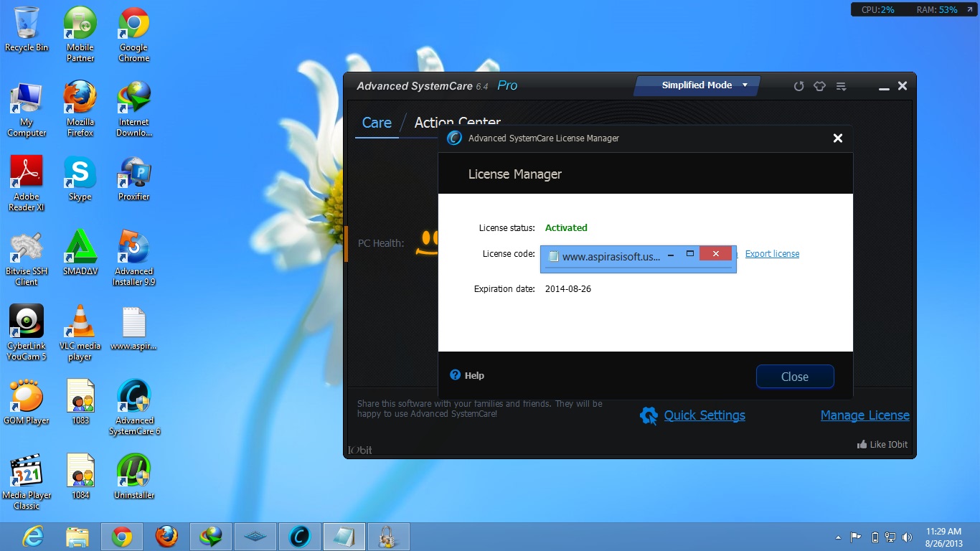Click the volume speaker tray icon

908,537
